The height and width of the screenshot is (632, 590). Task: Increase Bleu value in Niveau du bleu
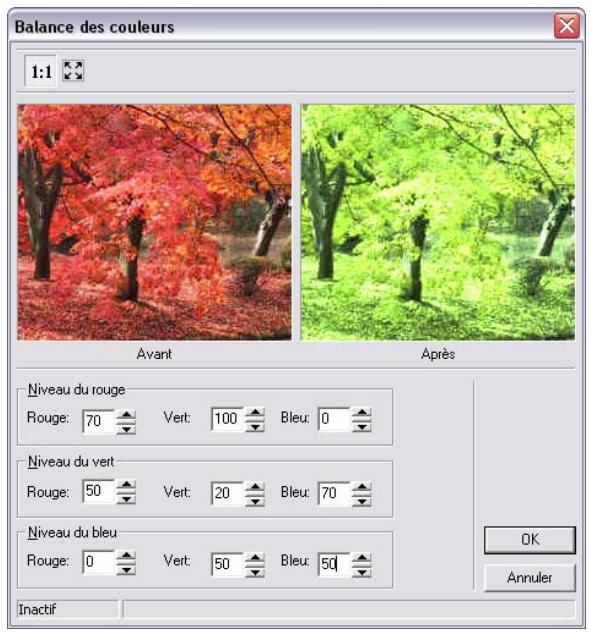(x=361, y=558)
